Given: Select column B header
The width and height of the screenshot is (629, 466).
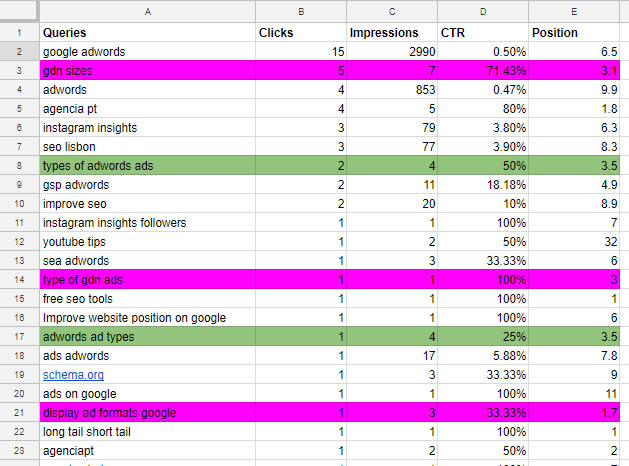Looking at the screenshot, I should (x=301, y=12).
